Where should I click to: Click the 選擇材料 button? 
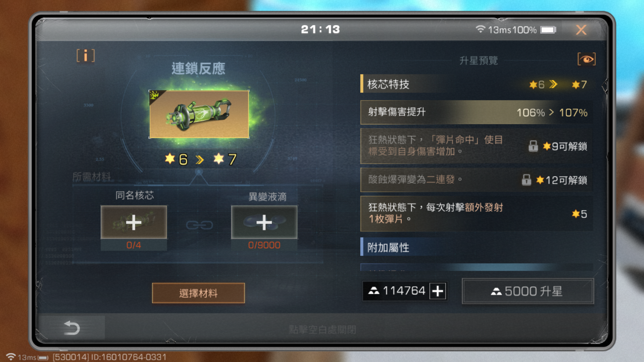click(198, 293)
